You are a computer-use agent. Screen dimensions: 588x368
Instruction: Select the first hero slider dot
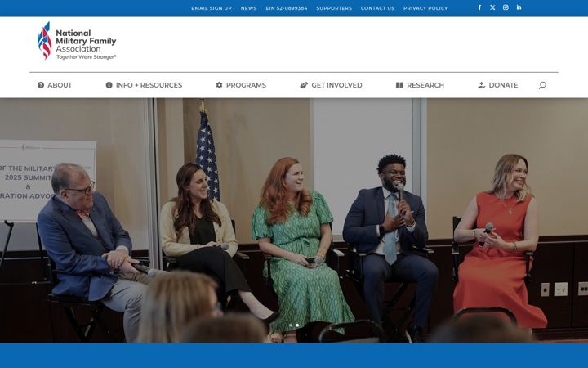pos(290,325)
